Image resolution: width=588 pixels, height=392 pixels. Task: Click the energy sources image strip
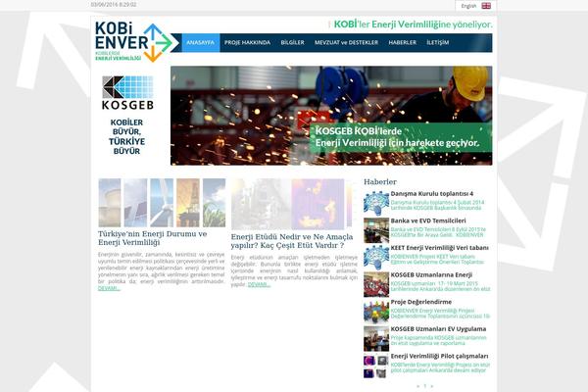tap(162, 203)
